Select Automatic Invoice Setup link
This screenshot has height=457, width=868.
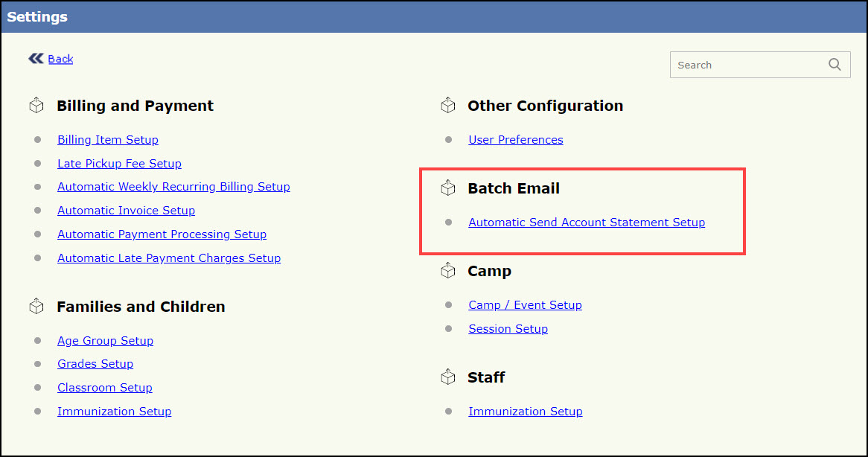click(126, 211)
